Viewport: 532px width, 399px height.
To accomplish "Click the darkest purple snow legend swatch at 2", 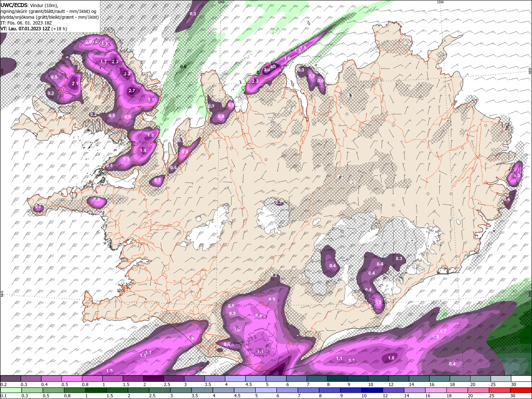I will tap(153, 379).
